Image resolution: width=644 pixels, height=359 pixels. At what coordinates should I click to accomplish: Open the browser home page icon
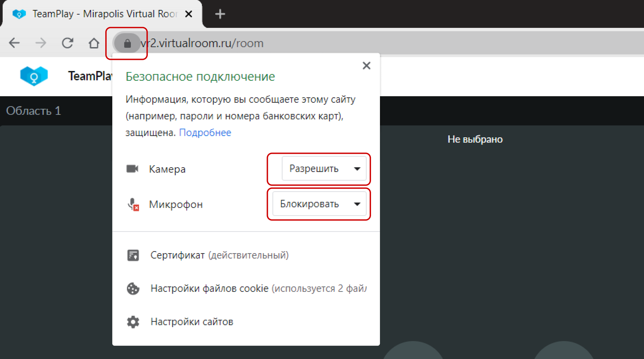point(94,43)
